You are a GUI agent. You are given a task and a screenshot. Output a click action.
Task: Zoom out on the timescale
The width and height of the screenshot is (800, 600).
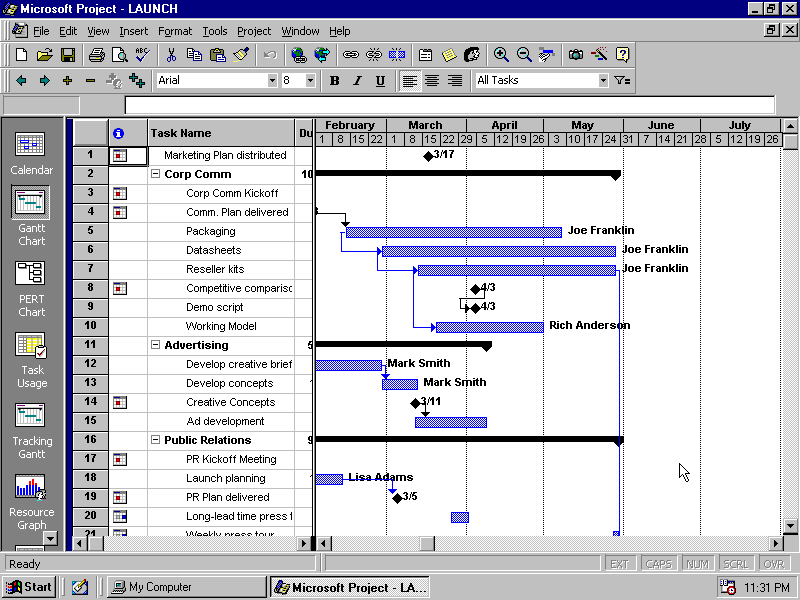(x=524, y=55)
